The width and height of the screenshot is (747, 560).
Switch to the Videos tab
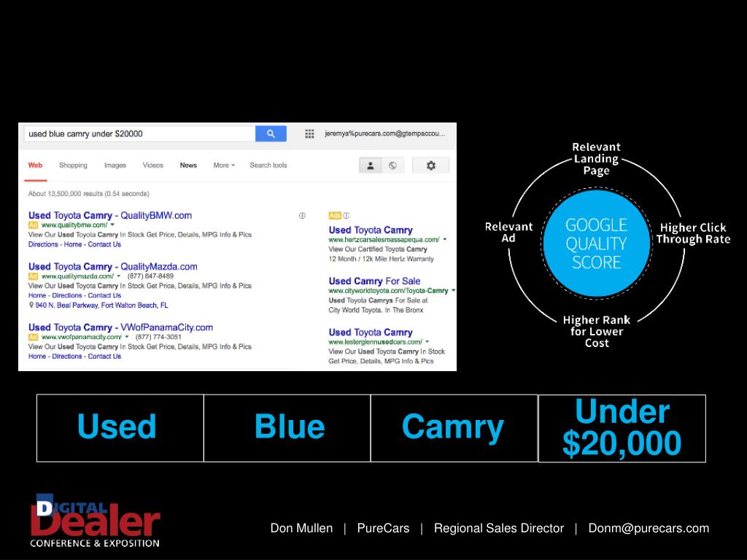153,166
